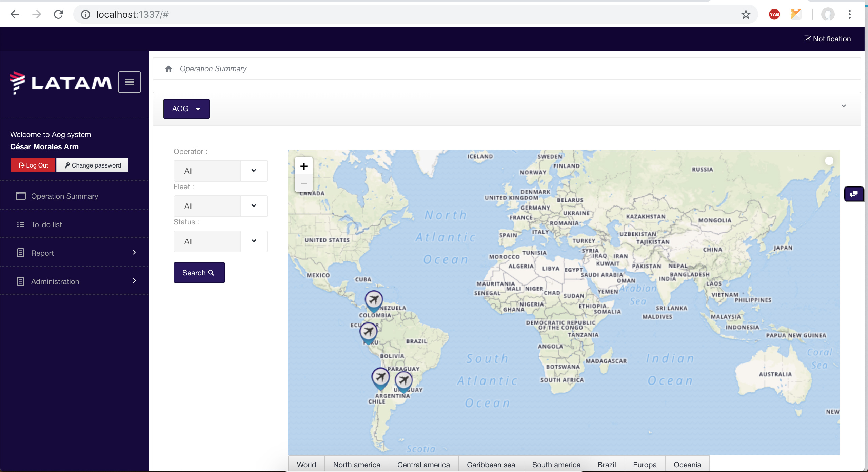Click the César Morales Arm username
Viewport: 868px width, 472px height.
click(x=44, y=146)
